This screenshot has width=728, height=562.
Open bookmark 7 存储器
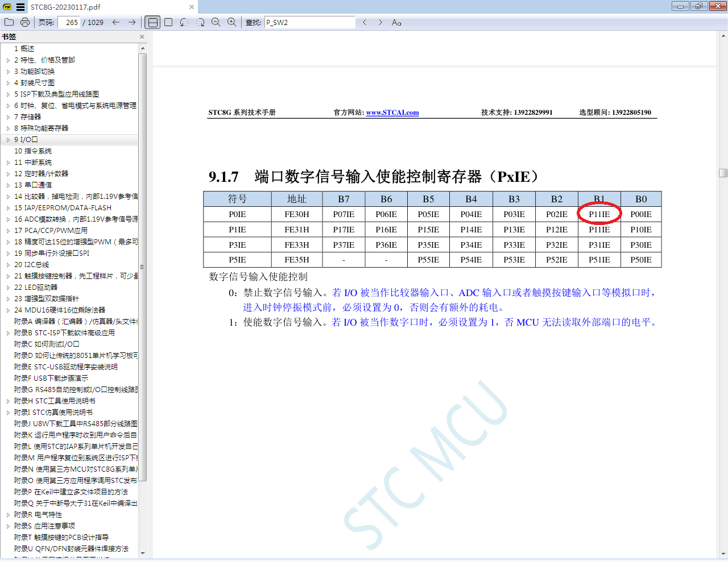27,117
